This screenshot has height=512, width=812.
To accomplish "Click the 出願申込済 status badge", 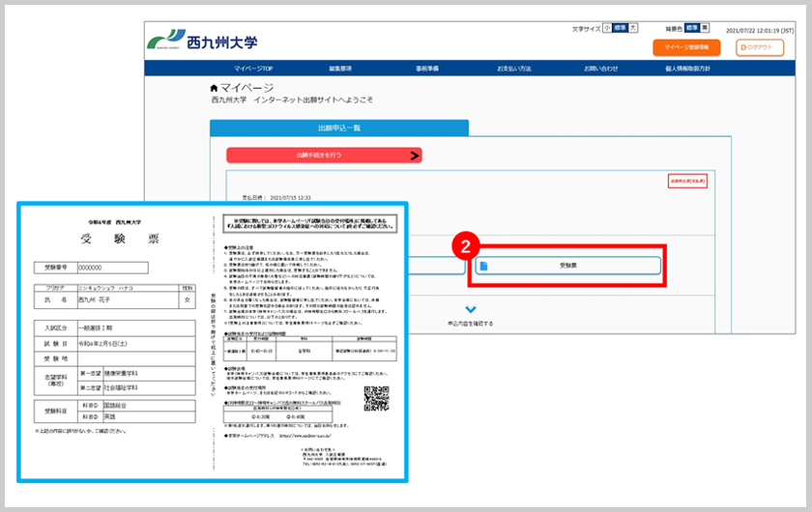I will [687, 182].
